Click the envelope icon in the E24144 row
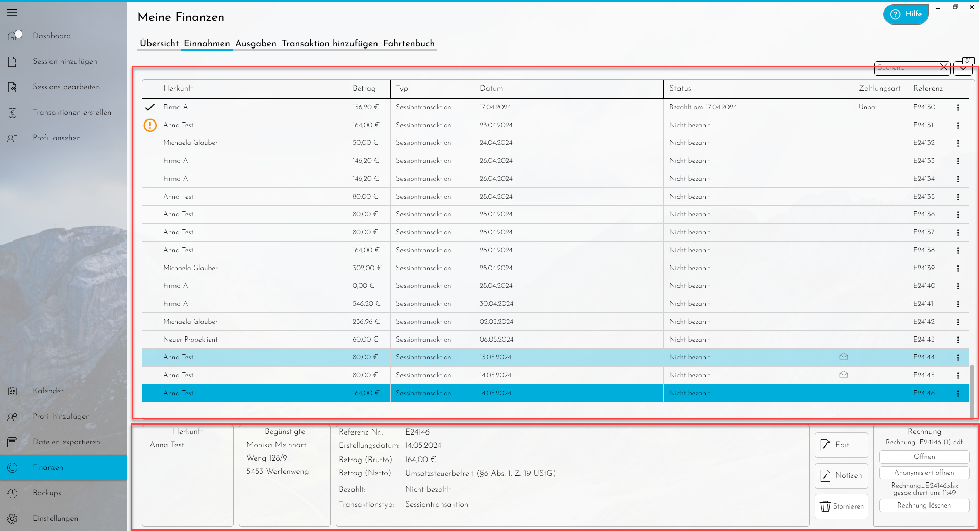 [844, 356]
